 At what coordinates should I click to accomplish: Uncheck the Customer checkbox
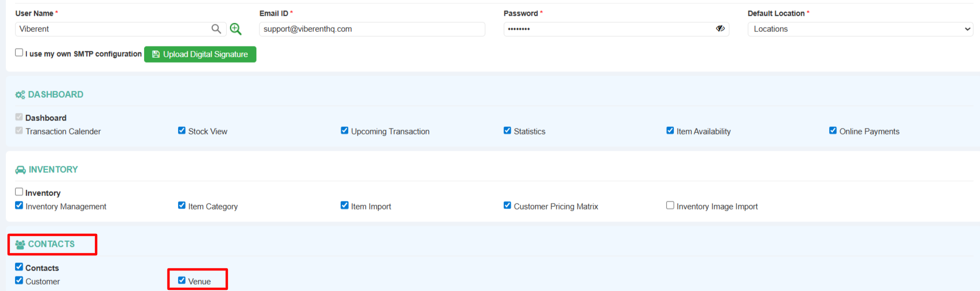(19, 280)
